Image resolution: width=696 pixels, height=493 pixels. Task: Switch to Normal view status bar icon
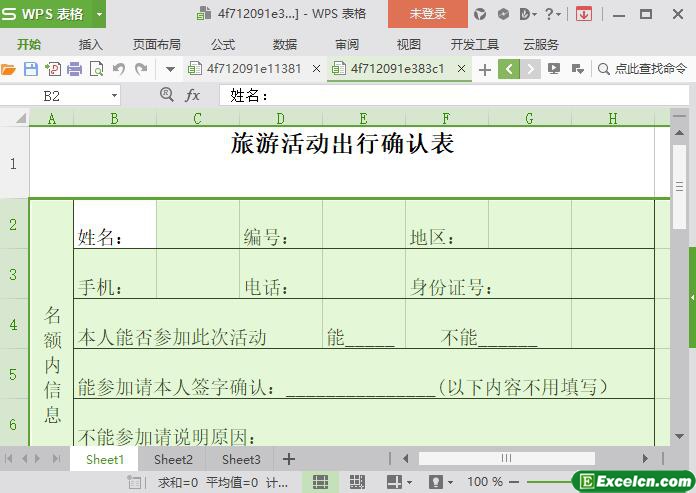pos(320,482)
